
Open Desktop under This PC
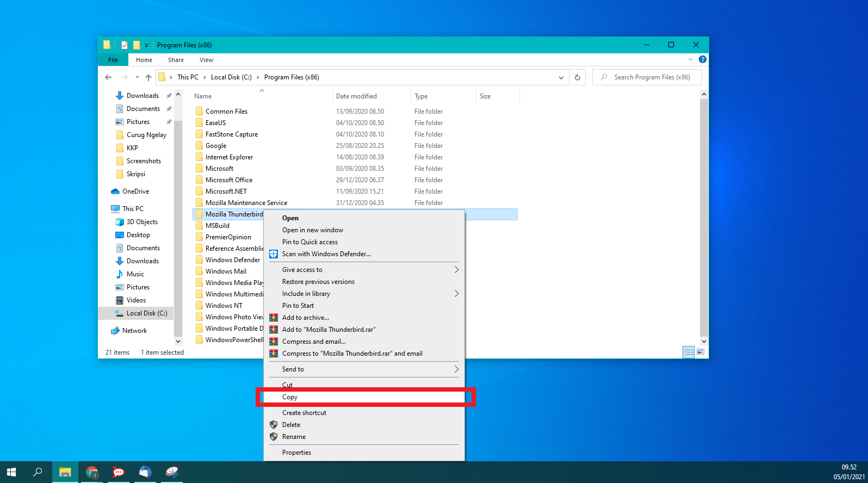coord(138,235)
